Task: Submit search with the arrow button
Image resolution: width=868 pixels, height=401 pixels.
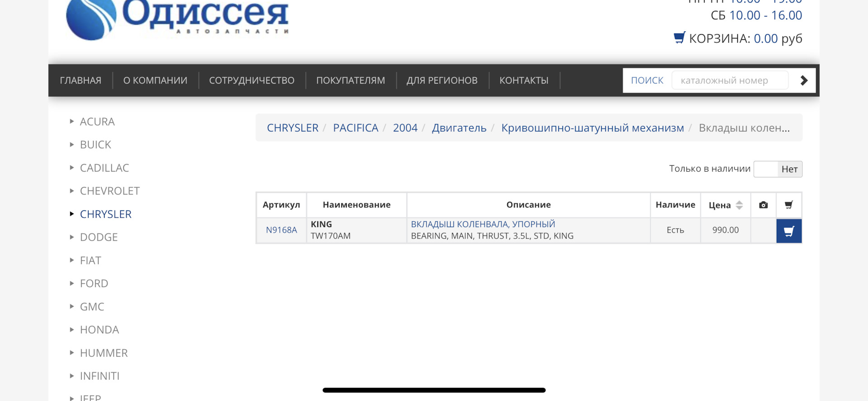Action: pyautogui.click(x=803, y=80)
